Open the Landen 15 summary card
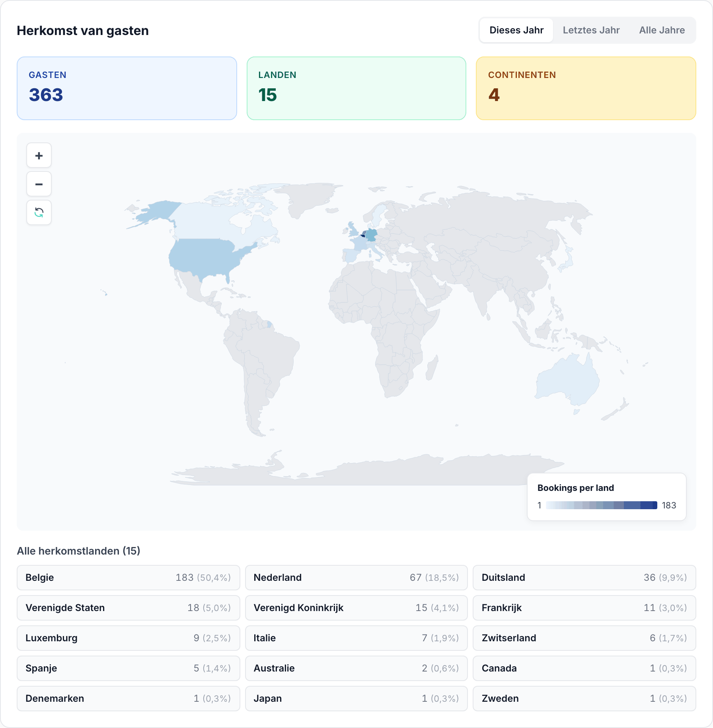Image resolution: width=713 pixels, height=728 pixels. tap(356, 88)
